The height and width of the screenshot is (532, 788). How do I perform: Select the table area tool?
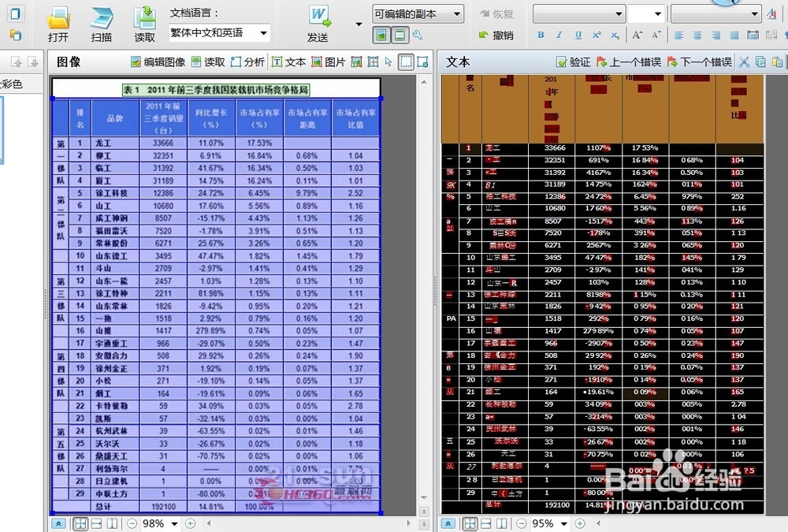373,61
